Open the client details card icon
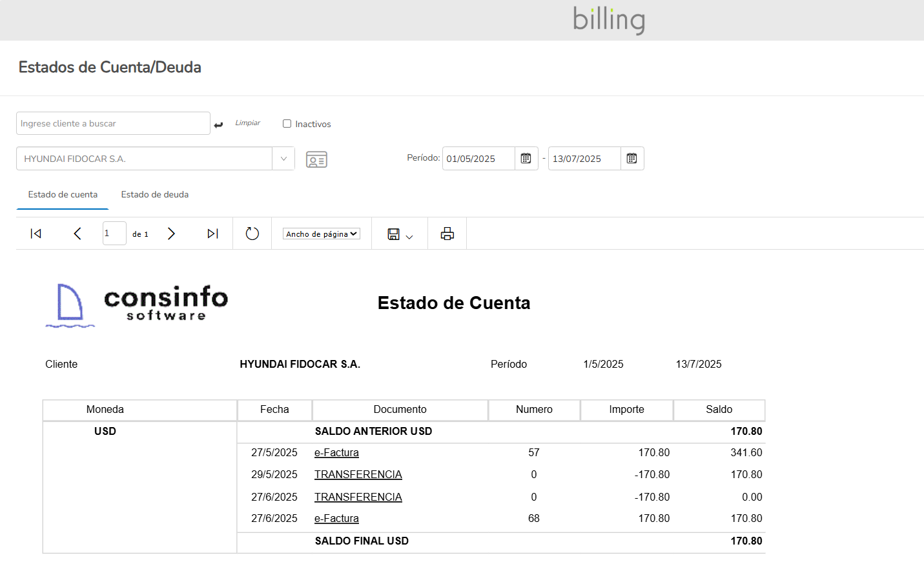The height and width of the screenshot is (571, 924). point(316,159)
